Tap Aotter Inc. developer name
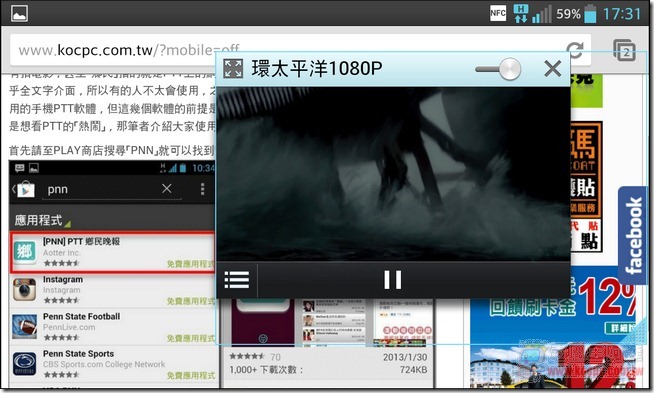Screen dimensions: 654x393 tap(61, 253)
